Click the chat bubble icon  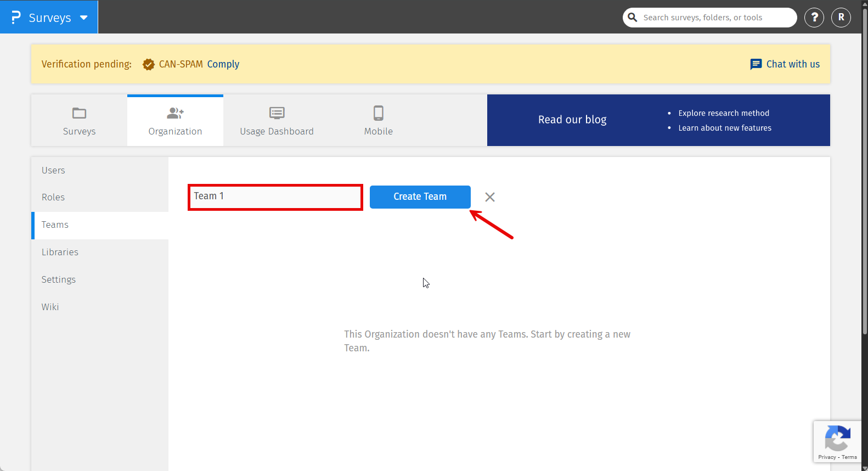[x=756, y=64]
